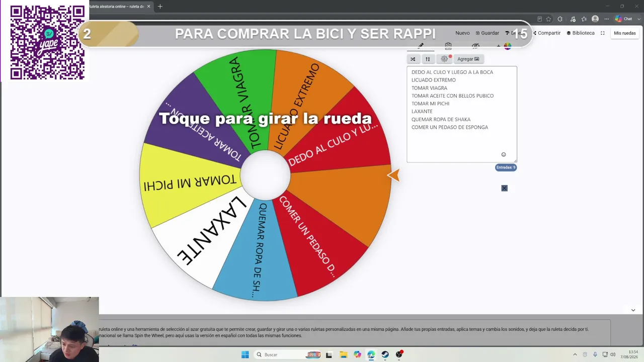Screen dimensions: 644x362
Task: Shuffle the wheel entries
Action: click(x=413, y=59)
